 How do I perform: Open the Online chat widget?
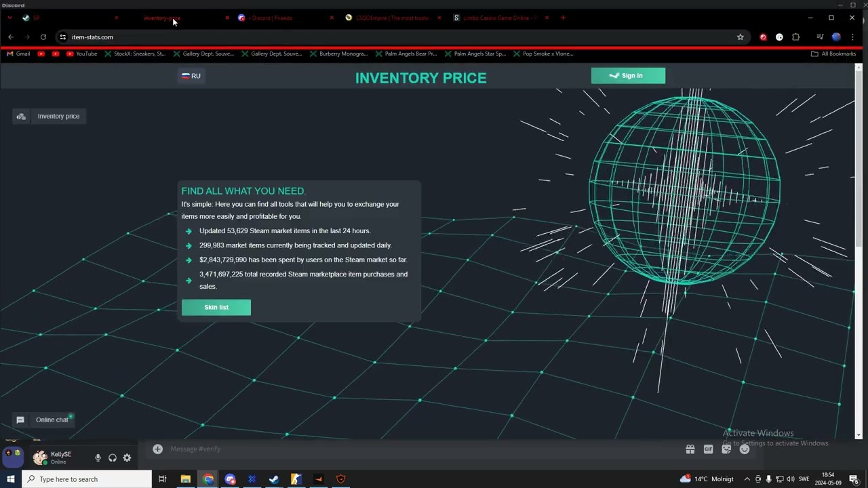coord(43,420)
